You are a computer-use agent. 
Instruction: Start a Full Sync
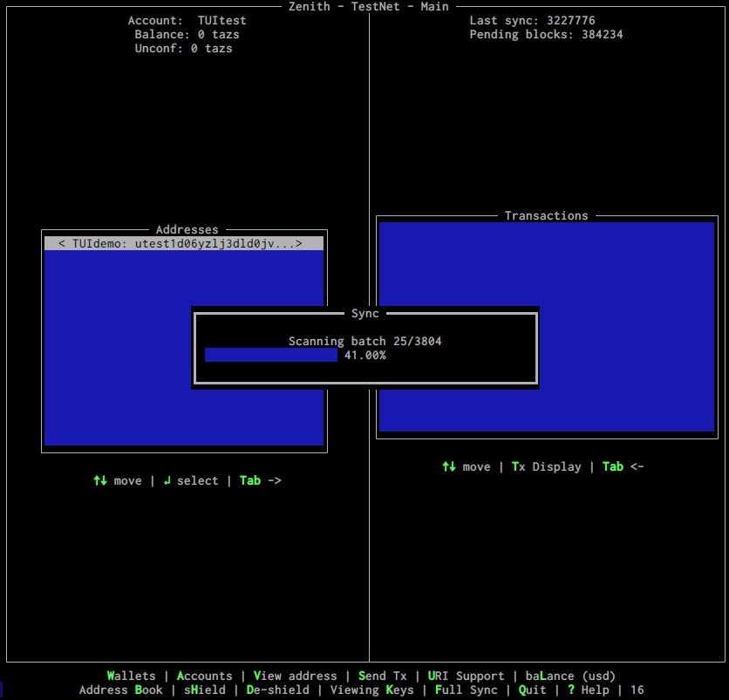[466, 690]
